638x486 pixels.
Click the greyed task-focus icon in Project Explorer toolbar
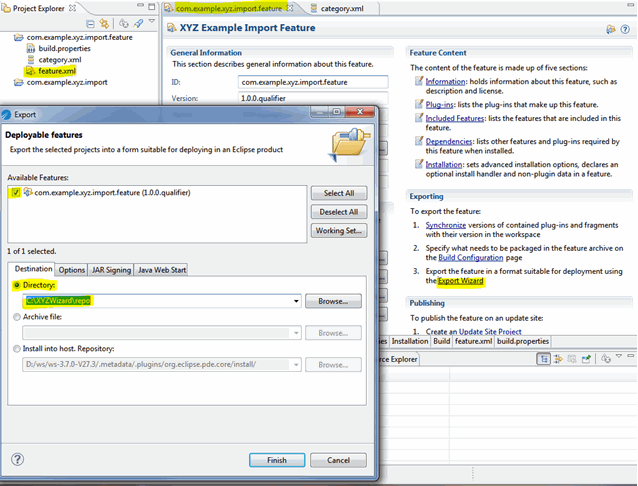click(124, 24)
